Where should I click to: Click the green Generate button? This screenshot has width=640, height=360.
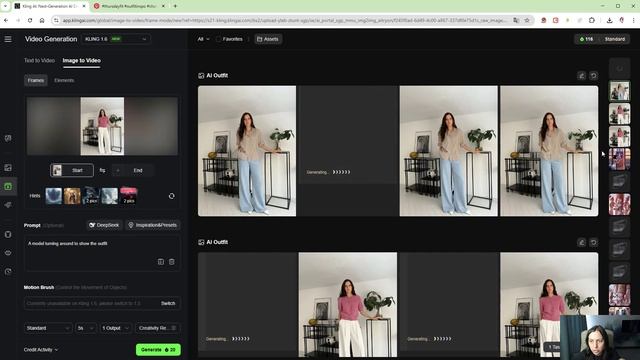158,350
